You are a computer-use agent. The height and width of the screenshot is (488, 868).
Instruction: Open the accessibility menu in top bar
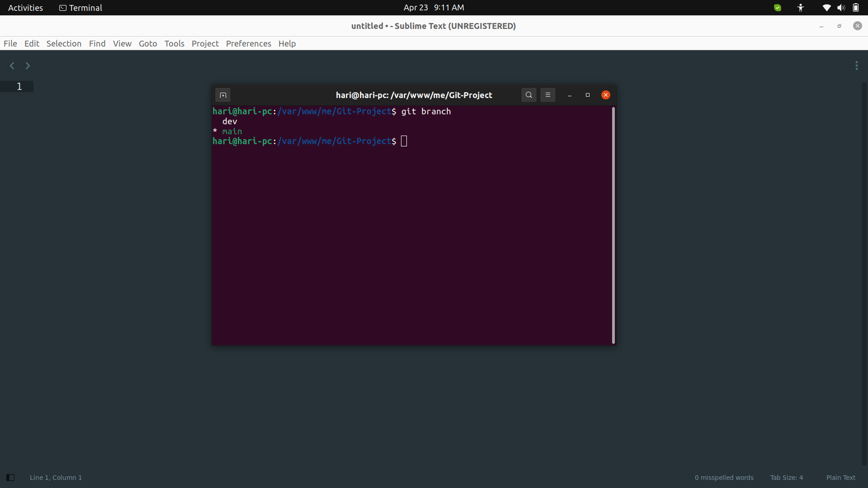coord(801,8)
